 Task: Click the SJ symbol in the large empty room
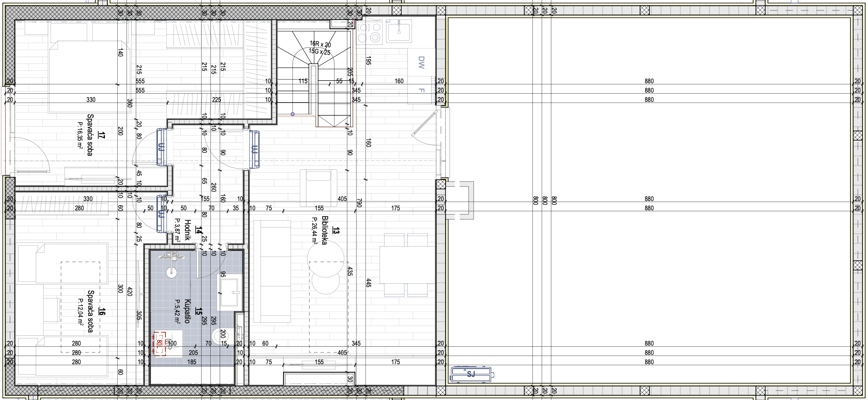(x=471, y=374)
